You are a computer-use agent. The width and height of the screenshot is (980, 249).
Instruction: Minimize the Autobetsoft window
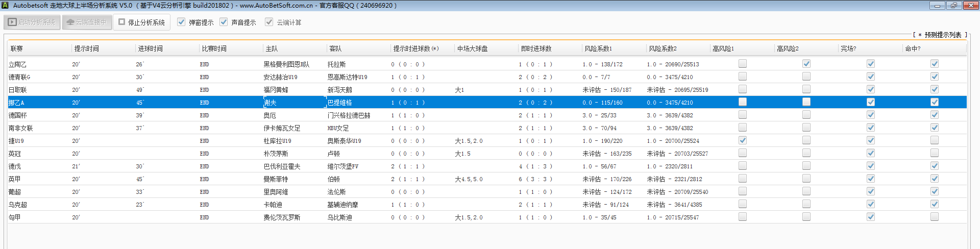tap(937, 5)
